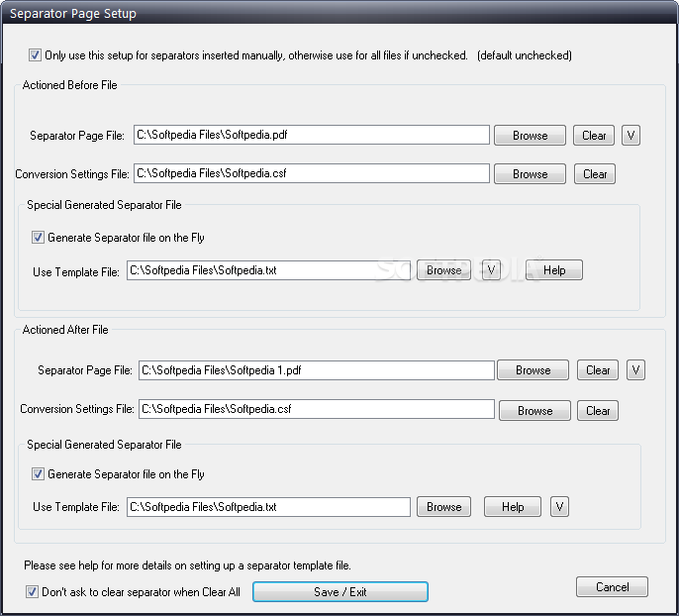Viewport: 679px width, 616px height.
Task: Open Help for the before-file template
Action: (x=554, y=270)
